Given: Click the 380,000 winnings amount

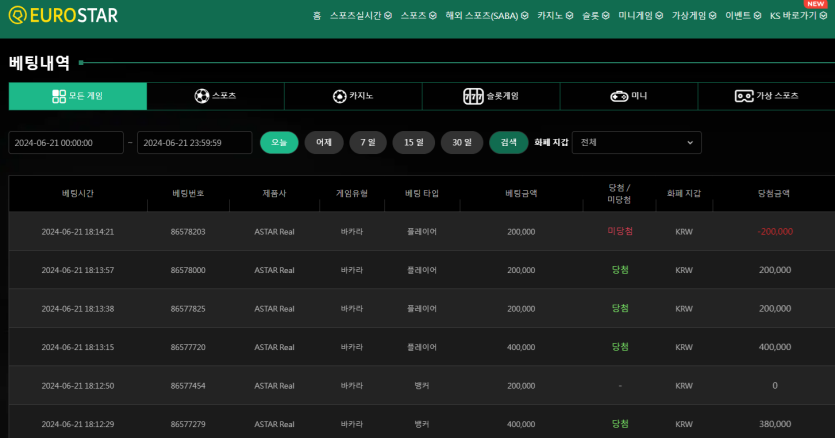Looking at the screenshot, I should pyautogui.click(x=775, y=424).
